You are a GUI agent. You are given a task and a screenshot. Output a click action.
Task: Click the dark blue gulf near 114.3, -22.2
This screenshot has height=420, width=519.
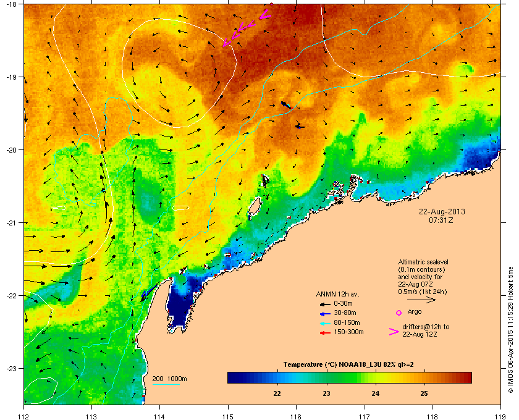pos(179,308)
